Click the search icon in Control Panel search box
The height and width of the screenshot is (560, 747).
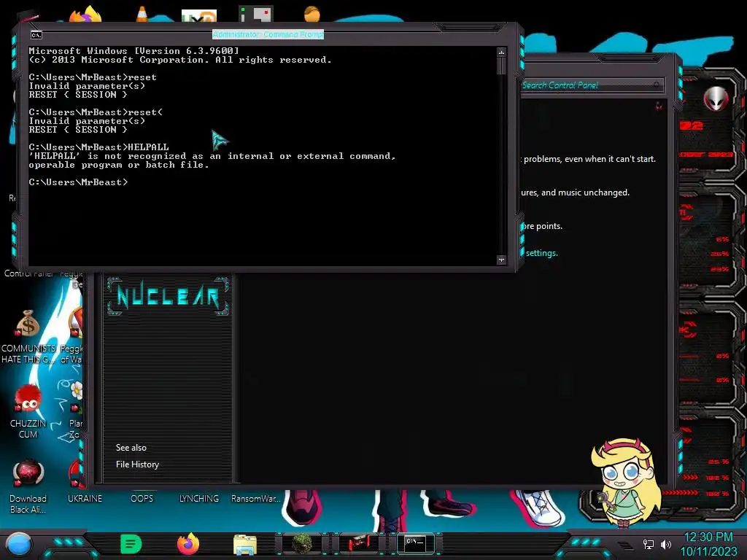(657, 85)
